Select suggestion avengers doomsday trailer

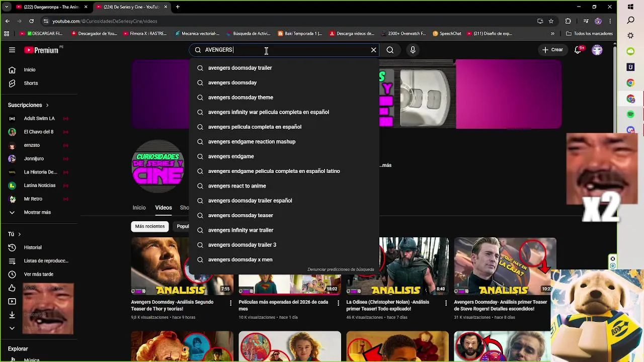coord(284,68)
